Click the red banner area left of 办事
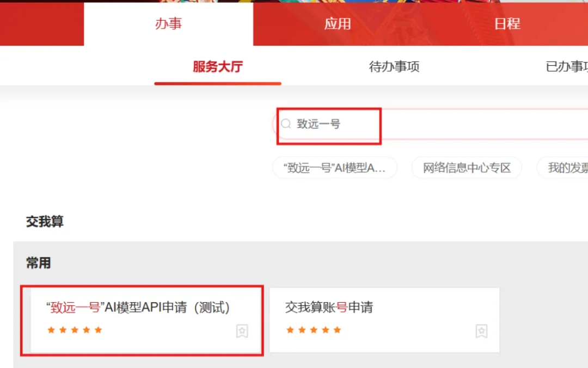588x368 pixels. pyautogui.click(x=42, y=24)
